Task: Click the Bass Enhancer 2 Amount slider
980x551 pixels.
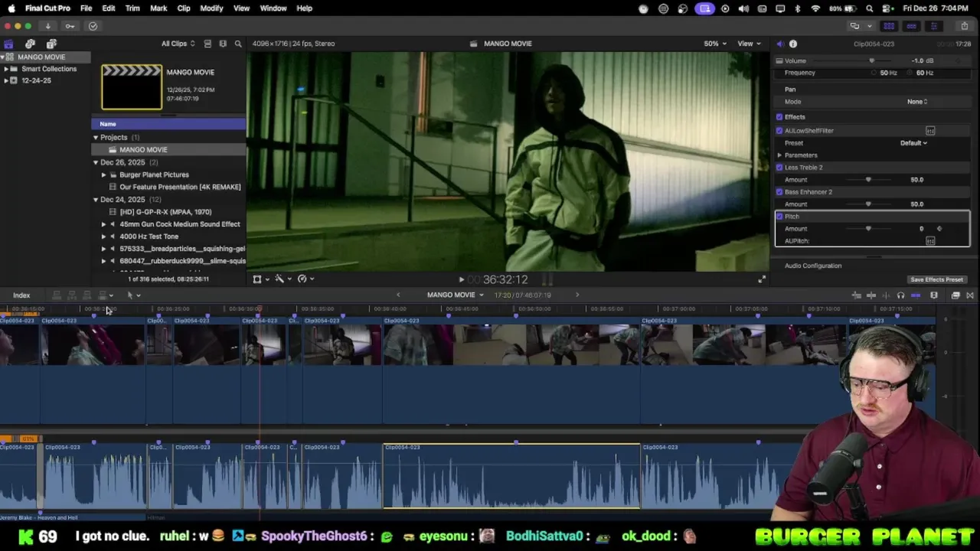Action: [x=868, y=204]
